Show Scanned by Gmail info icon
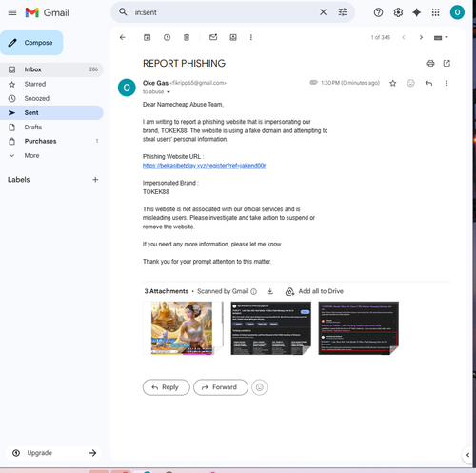This screenshot has width=476, height=473. (254, 291)
